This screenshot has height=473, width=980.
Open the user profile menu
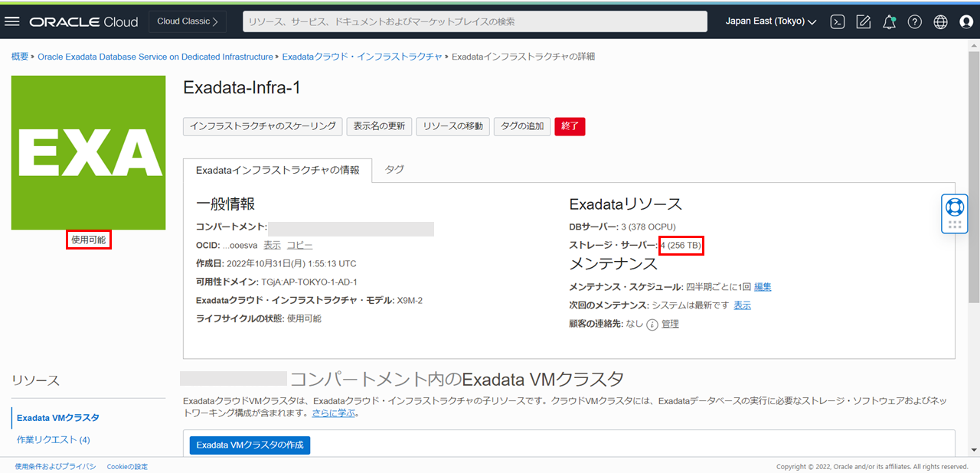966,21
